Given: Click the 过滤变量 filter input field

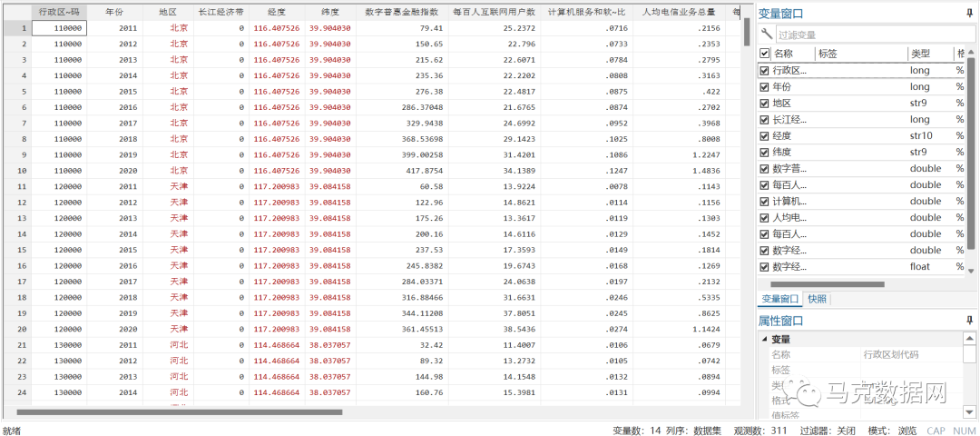Looking at the screenshot, I should 873,35.
